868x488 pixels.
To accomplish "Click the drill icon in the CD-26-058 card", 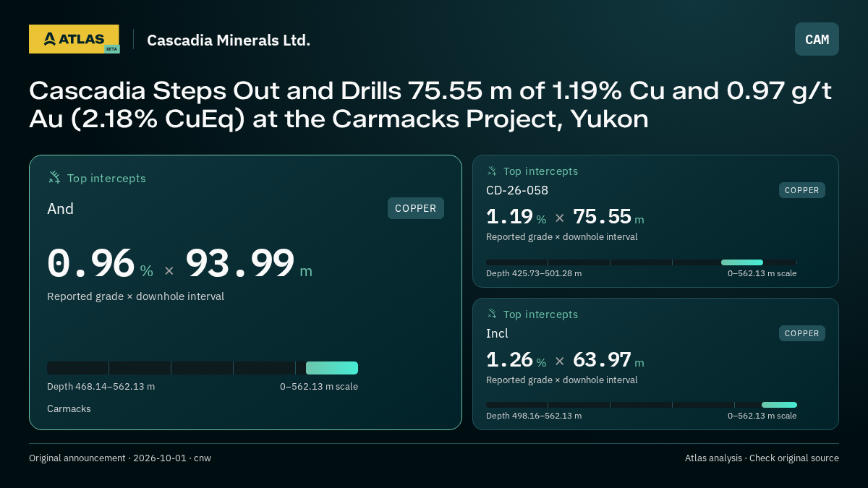I will click(492, 171).
